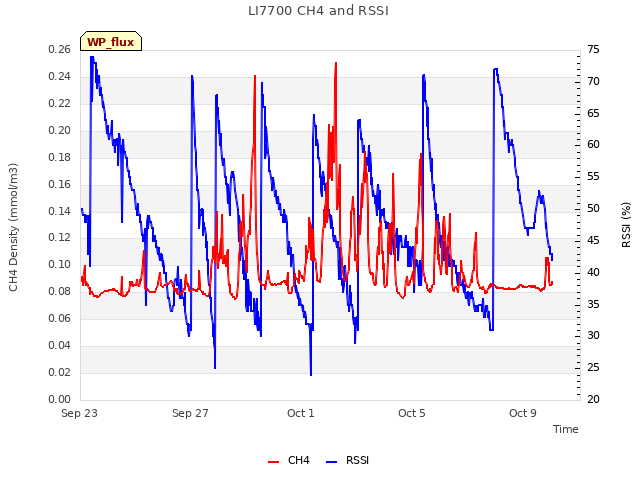Click the highest blue RSSI peak near Sep 23
The image size is (640, 480).
pyautogui.click(x=92, y=57)
